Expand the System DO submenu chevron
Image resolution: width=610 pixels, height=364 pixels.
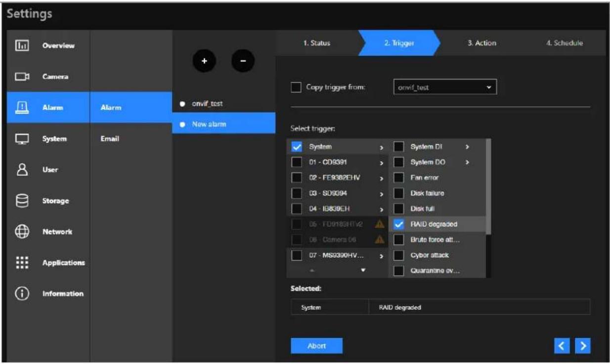coord(467,162)
